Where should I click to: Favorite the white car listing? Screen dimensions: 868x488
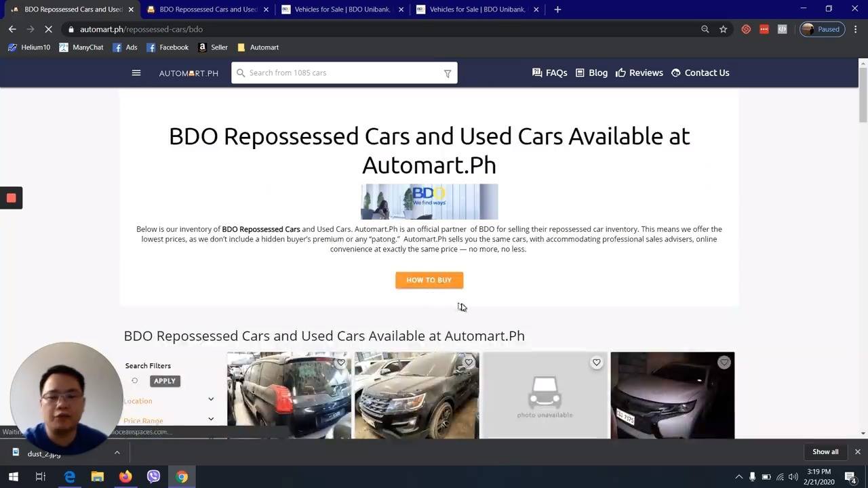[x=724, y=363]
